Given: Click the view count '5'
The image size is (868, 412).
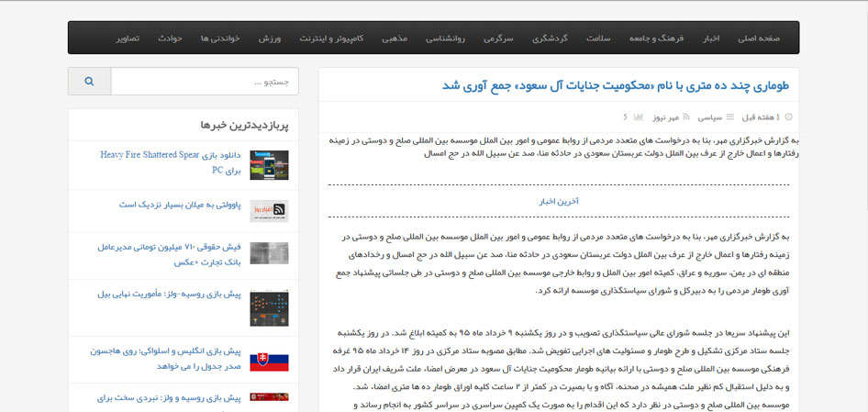Looking at the screenshot, I should coord(625,117).
